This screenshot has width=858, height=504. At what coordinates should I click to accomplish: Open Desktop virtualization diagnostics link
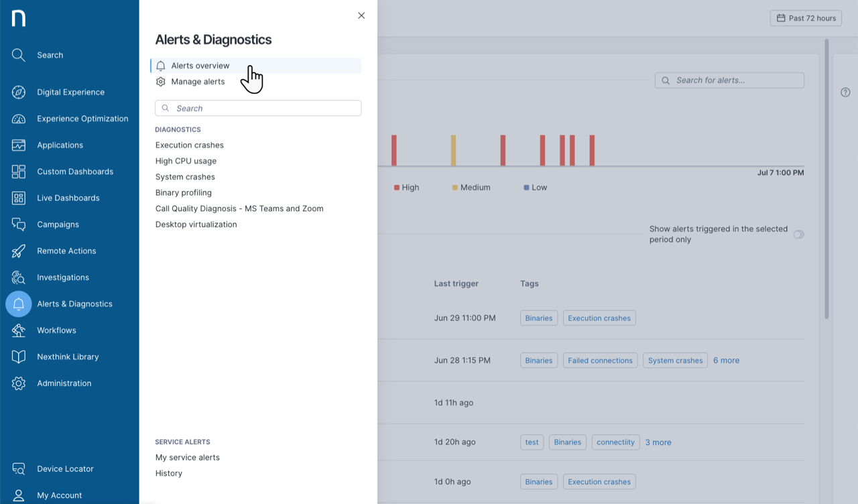(x=196, y=225)
